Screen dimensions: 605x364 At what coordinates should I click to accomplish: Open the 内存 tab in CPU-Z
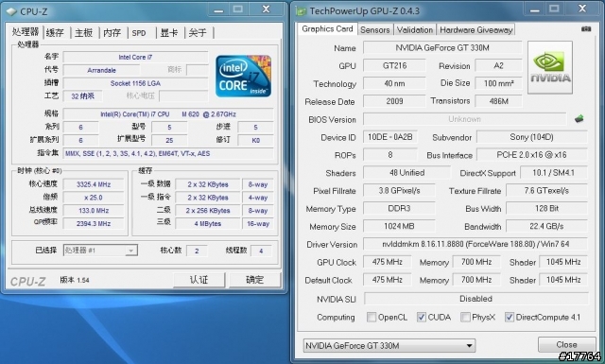point(112,33)
